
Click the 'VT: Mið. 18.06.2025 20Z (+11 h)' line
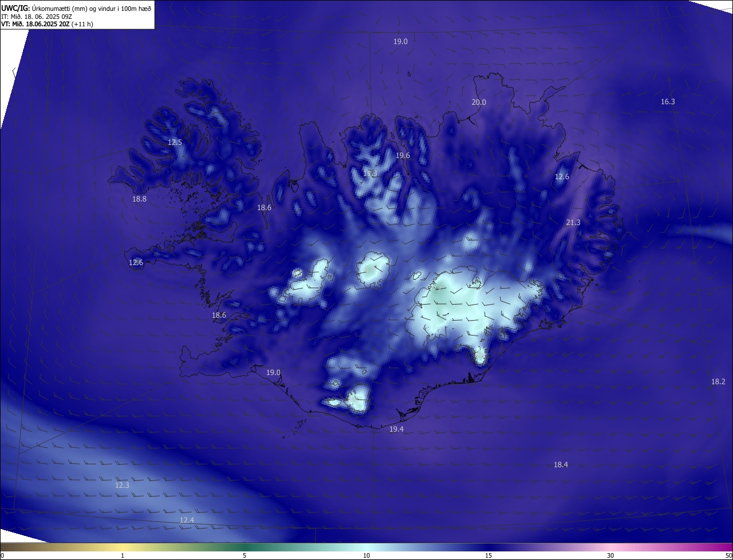47,24
